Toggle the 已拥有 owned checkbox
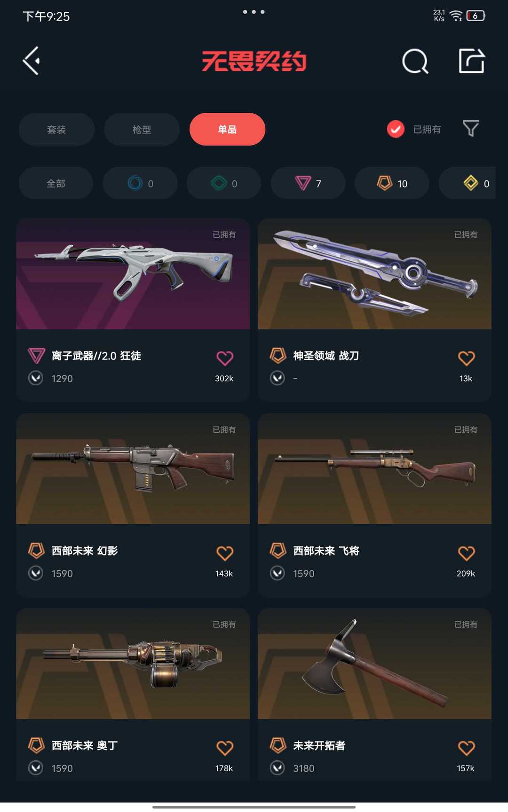Image resolution: width=508 pixels, height=812 pixels. click(x=396, y=129)
